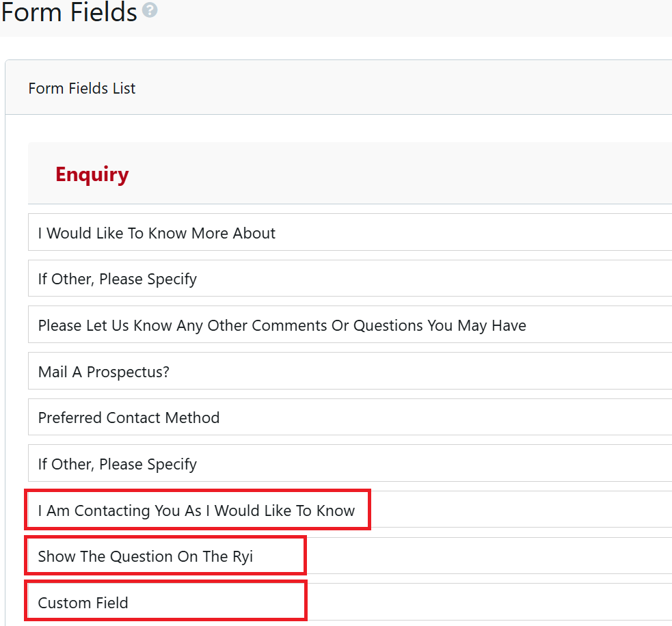
Task: Click the Form Fields page title
Action: [x=69, y=12]
